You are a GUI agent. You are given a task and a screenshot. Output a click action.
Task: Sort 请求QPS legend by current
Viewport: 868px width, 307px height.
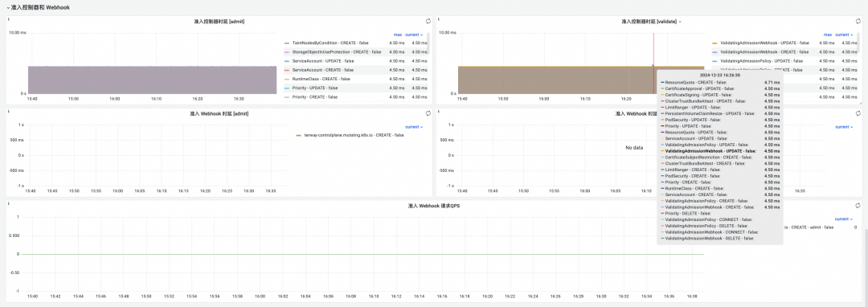tap(845, 219)
